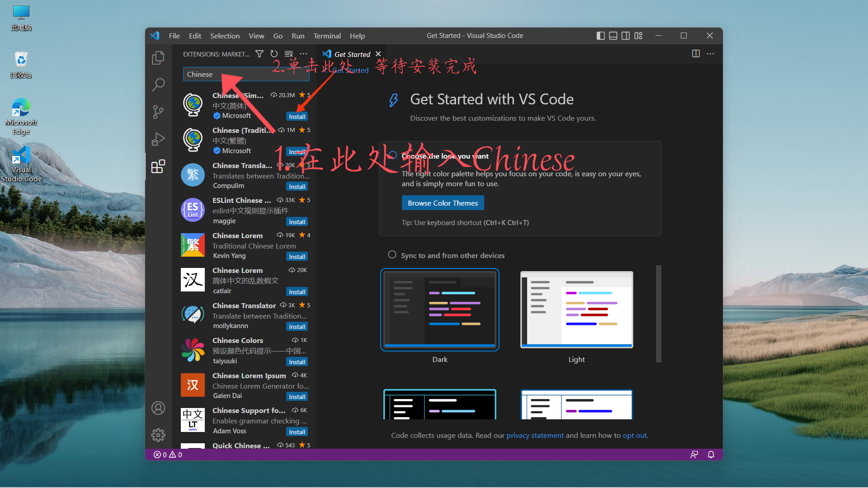Open the Explorer view in the Activity Bar
The width and height of the screenshot is (868, 488).
point(158,57)
